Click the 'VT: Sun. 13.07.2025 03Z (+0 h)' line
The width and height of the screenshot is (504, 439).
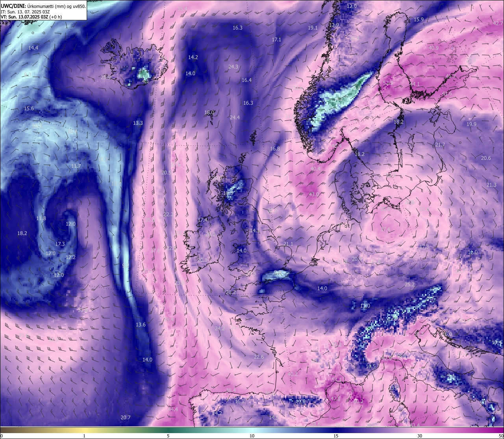coord(31,17)
